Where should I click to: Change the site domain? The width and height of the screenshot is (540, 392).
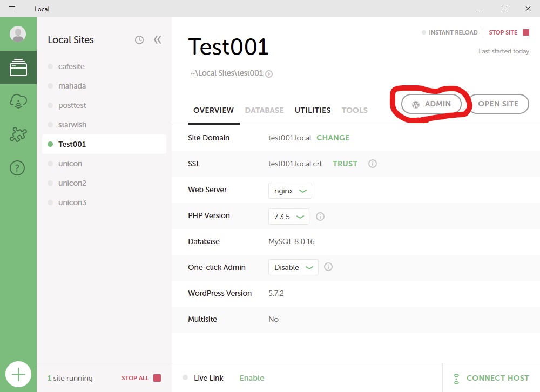click(x=333, y=138)
